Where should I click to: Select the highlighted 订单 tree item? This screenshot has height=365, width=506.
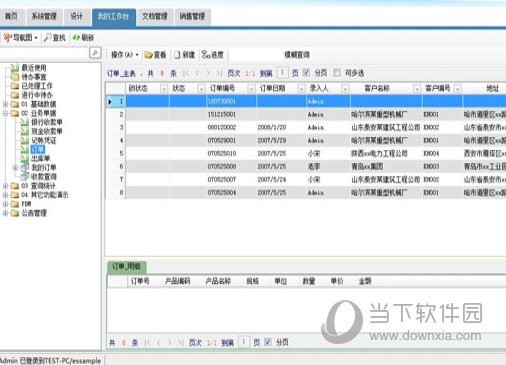pyautogui.click(x=38, y=149)
